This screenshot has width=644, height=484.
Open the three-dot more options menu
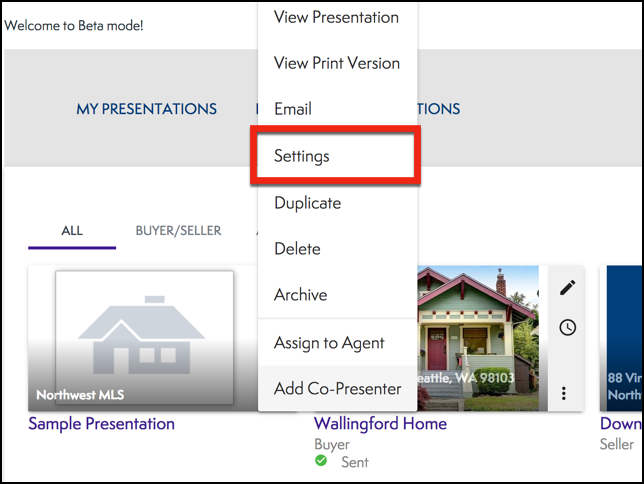tap(565, 393)
